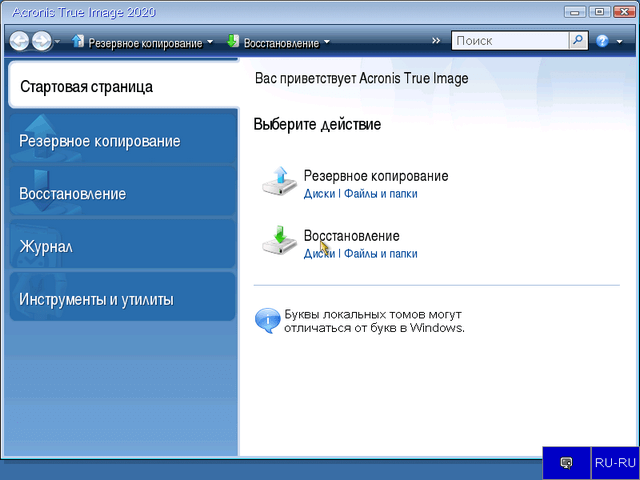Show hidden toolbar items via the double chevron
The height and width of the screenshot is (480, 640).
(x=436, y=42)
